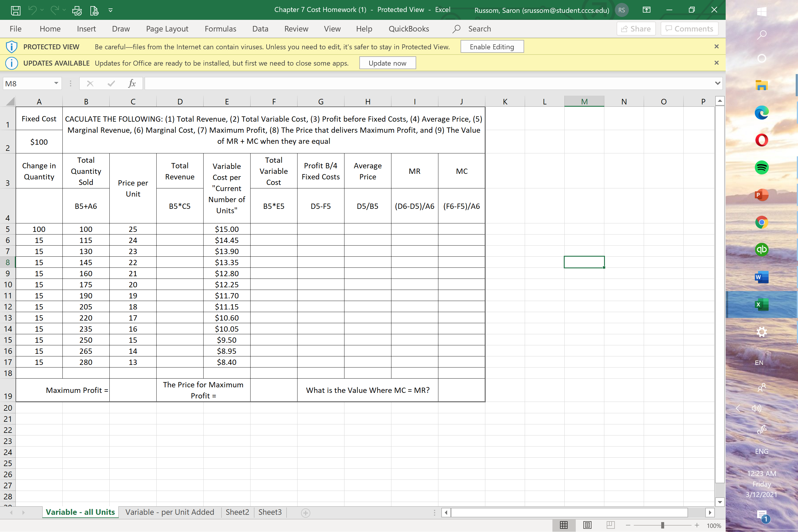The image size is (798, 532).
Task: Click the Undo icon
Action: click(33, 10)
